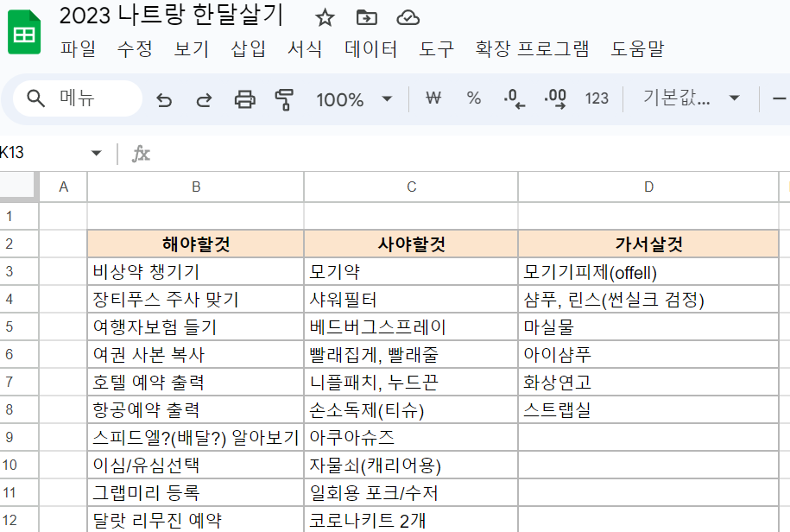Open the 파일 menu
Viewport: 790px width, 532px height.
tap(79, 49)
